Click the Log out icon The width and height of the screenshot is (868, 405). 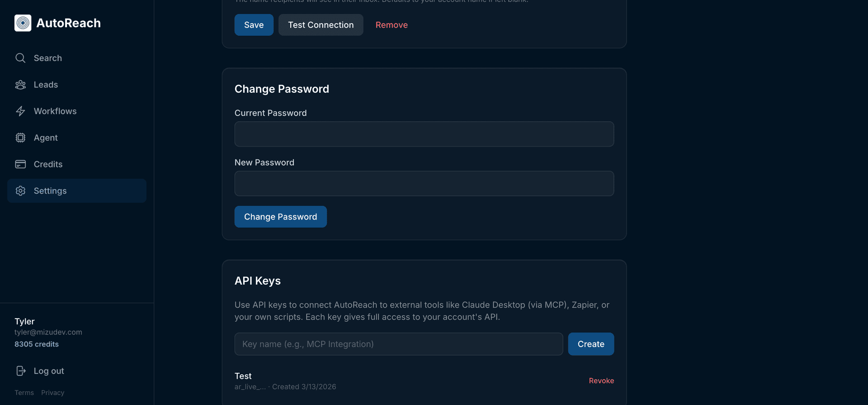(x=21, y=371)
